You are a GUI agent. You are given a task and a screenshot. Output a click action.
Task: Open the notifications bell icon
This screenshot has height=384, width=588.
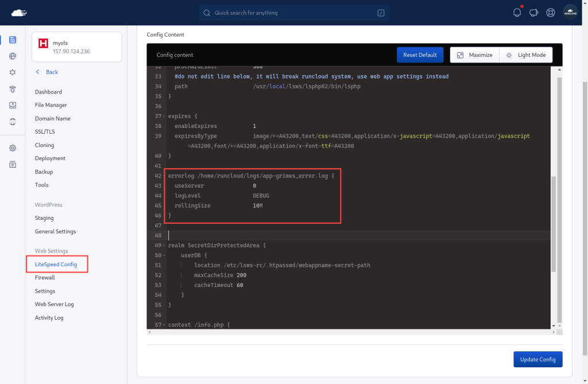coord(517,13)
